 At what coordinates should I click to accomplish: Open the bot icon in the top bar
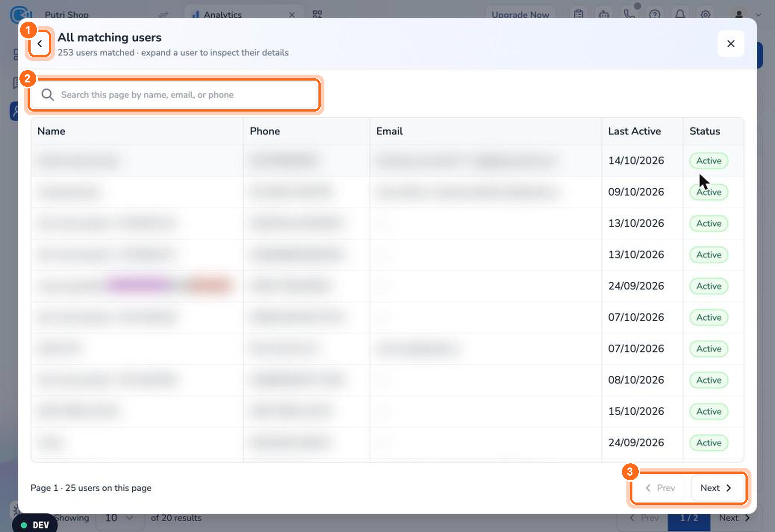pyautogui.click(x=604, y=14)
